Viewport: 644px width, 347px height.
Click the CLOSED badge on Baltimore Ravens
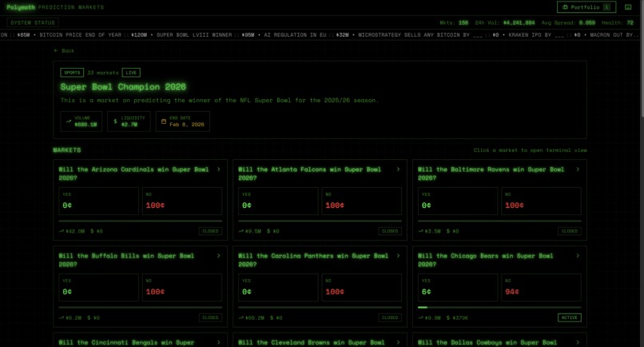569,231
